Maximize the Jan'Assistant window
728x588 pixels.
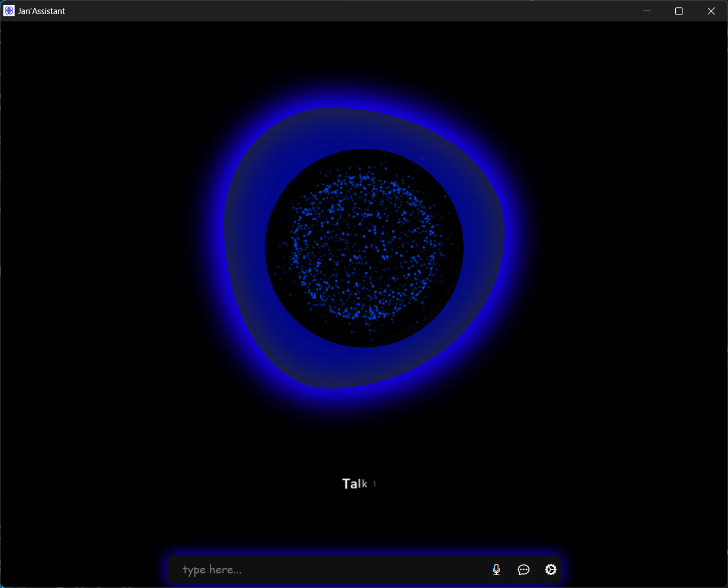[679, 11]
